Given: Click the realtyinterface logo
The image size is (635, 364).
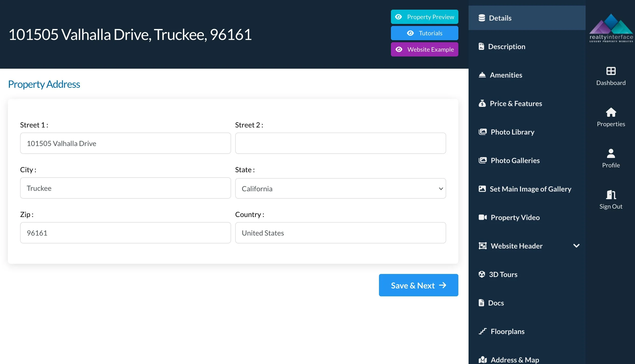Looking at the screenshot, I should coord(611,28).
